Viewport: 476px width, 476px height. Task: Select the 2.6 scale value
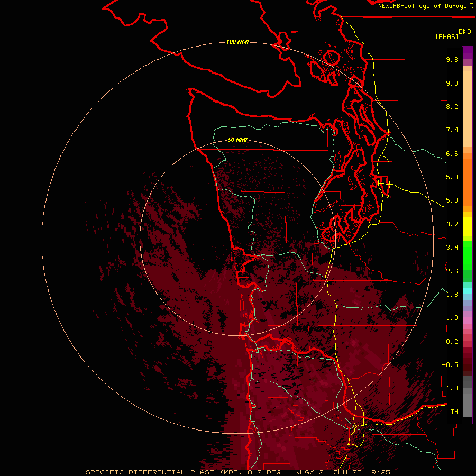click(452, 271)
